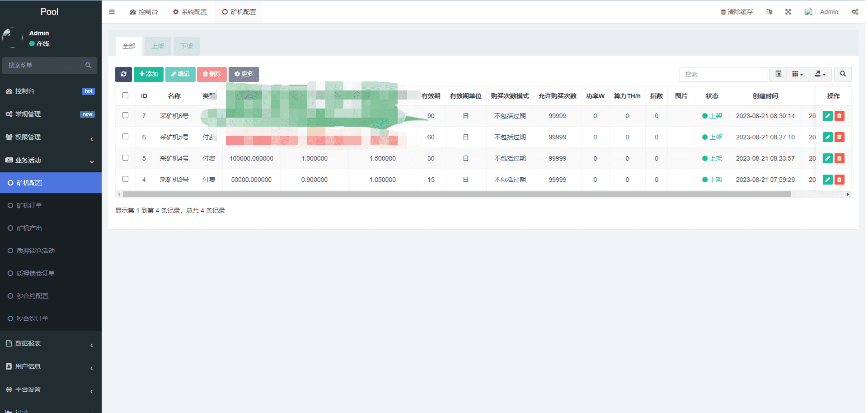
Task: Click the green 添加 button
Action: 149,74
